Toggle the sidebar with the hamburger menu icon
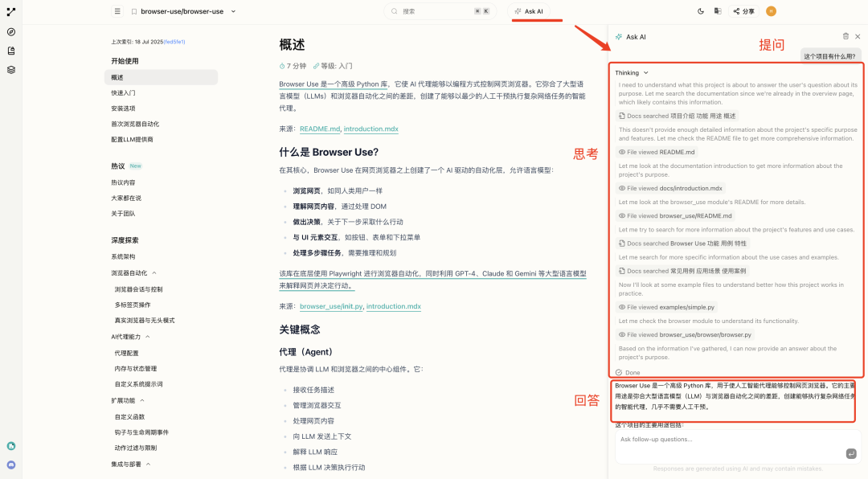Viewport: 868px width, 479px height. [x=117, y=11]
